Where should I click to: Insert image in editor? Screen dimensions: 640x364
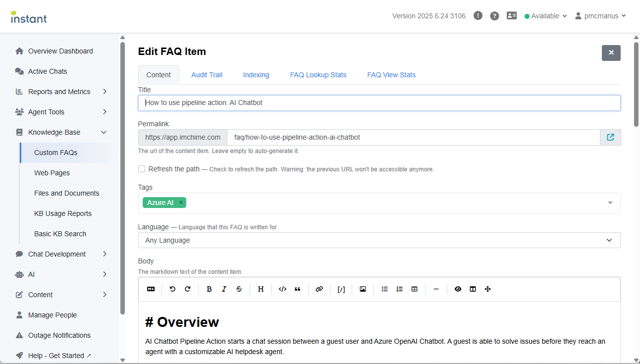pyautogui.click(x=363, y=289)
